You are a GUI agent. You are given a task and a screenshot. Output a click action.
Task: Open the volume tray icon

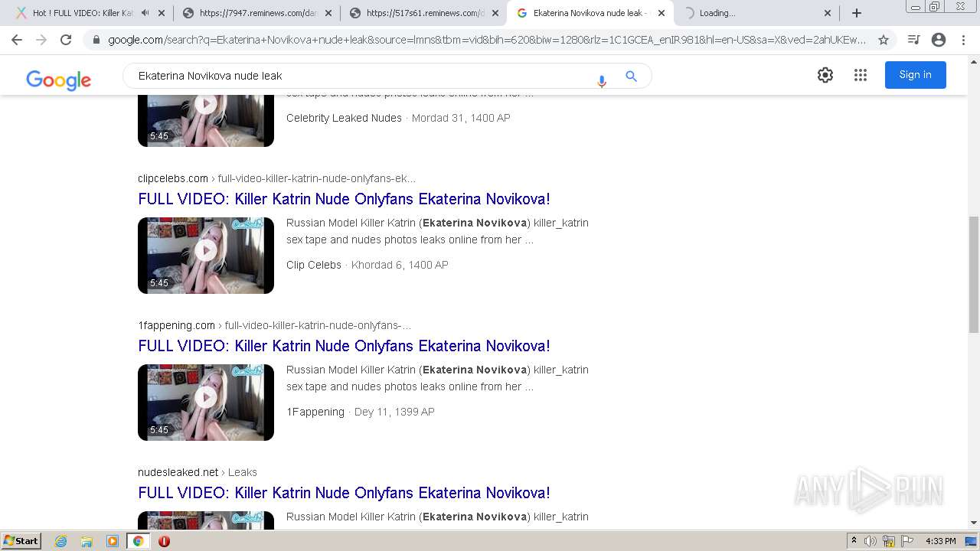coord(871,541)
